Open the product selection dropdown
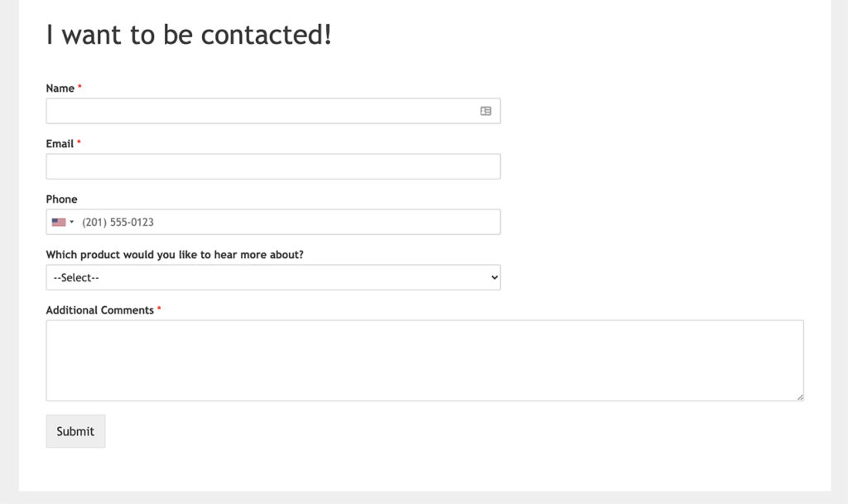 (273, 276)
